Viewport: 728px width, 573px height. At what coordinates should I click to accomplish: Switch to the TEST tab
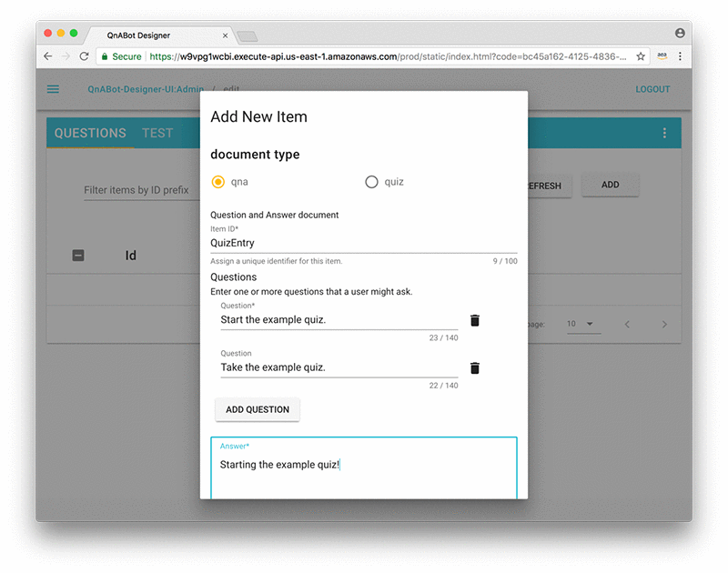(x=157, y=133)
